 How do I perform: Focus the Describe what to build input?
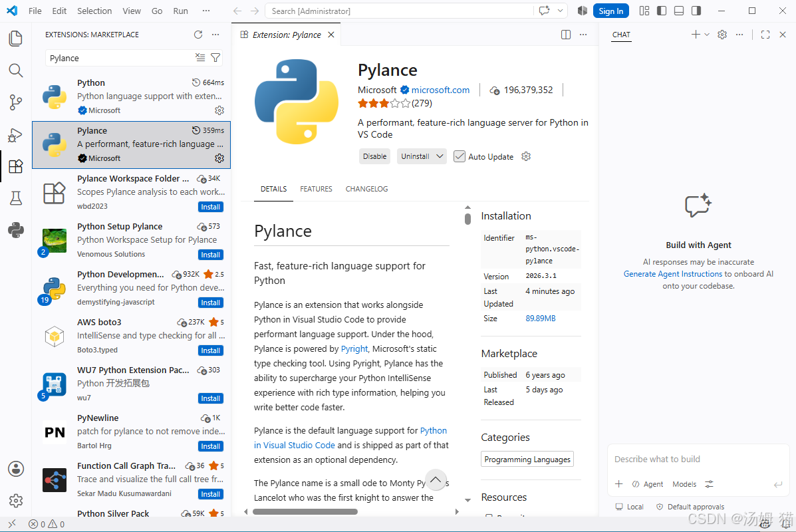698,460
